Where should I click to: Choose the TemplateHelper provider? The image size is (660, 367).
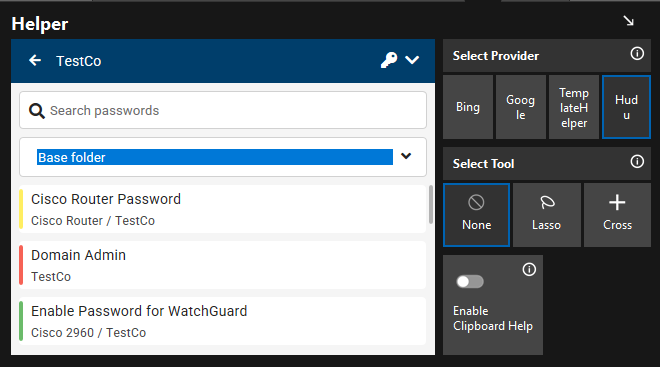574,107
